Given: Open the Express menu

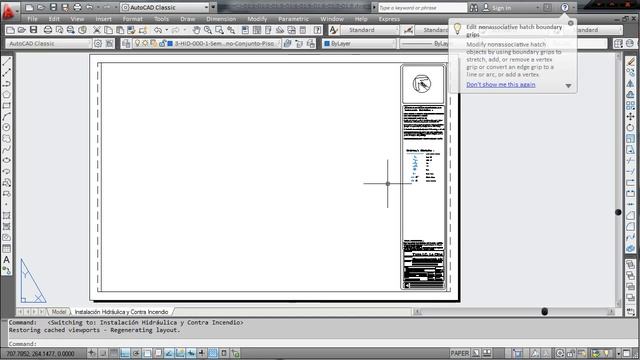Looking at the screenshot, I should (389, 19).
